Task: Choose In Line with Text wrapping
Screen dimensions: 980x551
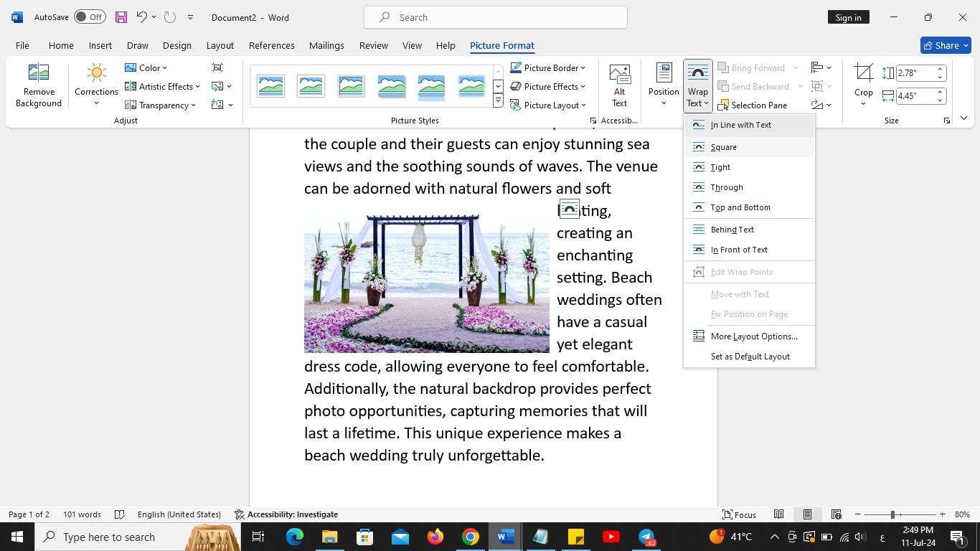Action: pos(750,125)
